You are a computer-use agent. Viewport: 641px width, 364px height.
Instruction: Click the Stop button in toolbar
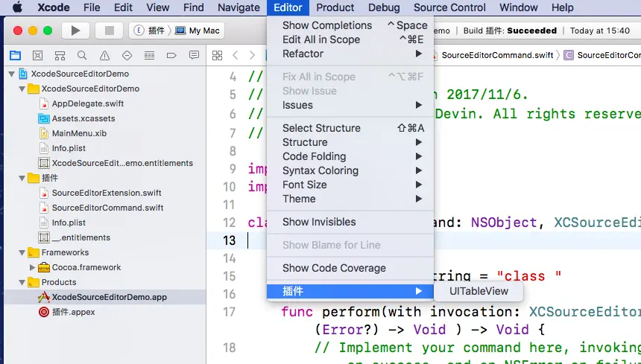[109, 31]
